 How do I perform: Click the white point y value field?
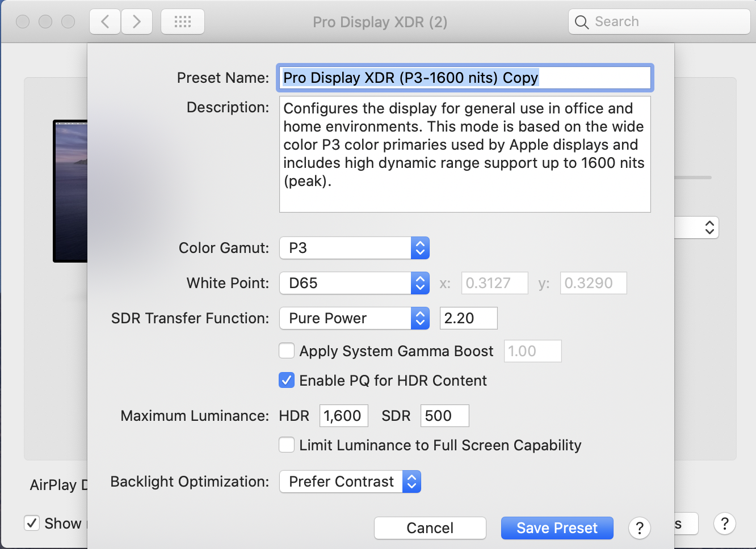coord(594,283)
